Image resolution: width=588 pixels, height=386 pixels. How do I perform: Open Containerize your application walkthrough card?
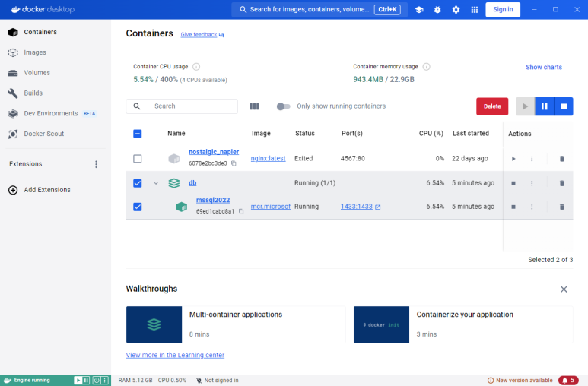[463, 324]
